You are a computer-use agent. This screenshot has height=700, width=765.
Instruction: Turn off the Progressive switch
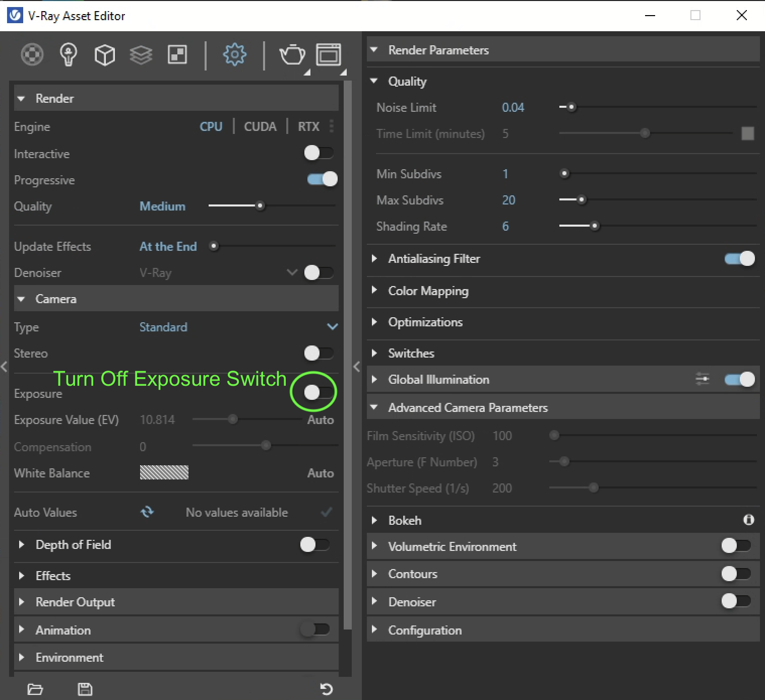click(323, 179)
